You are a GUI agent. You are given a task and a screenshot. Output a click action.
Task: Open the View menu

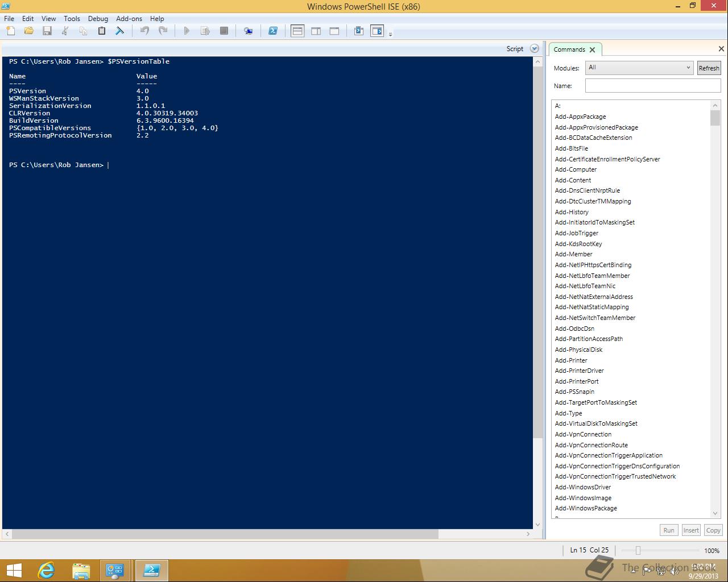click(x=49, y=18)
